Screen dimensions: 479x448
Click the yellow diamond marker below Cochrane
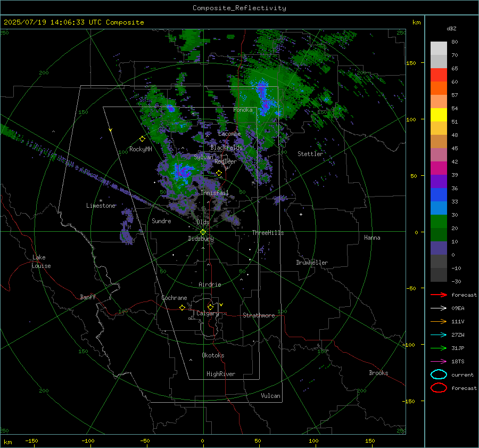[x=182, y=307]
